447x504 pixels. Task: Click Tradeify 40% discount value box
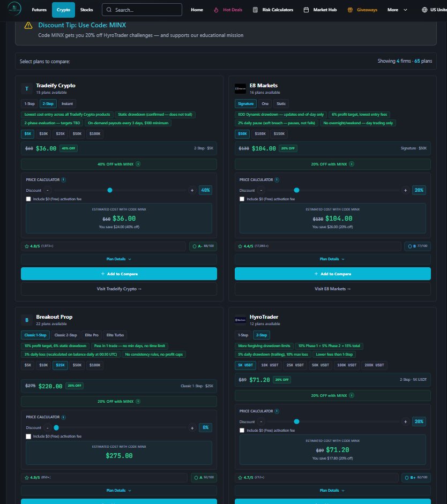click(205, 190)
